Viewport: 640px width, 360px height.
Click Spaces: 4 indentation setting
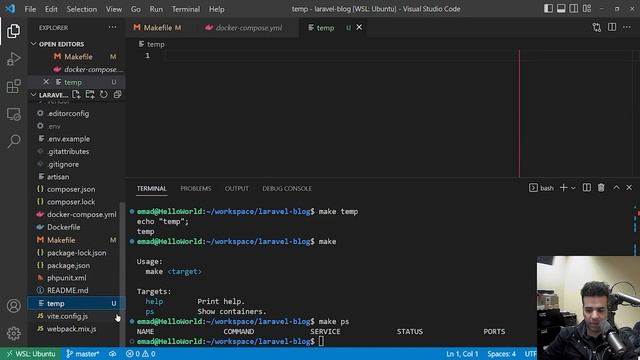click(502, 354)
